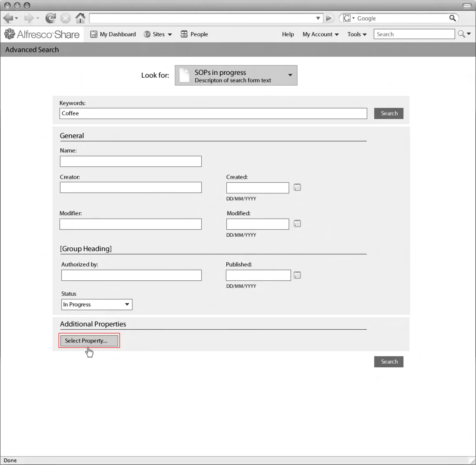Click the Google search magnifier icon
Image resolution: width=476 pixels, height=465 pixels.
point(452,18)
